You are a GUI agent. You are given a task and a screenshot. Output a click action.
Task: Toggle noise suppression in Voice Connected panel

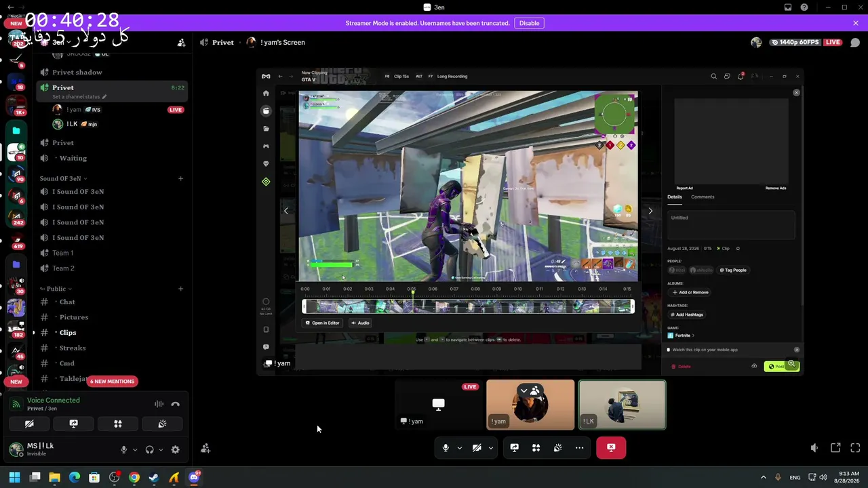point(159,404)
